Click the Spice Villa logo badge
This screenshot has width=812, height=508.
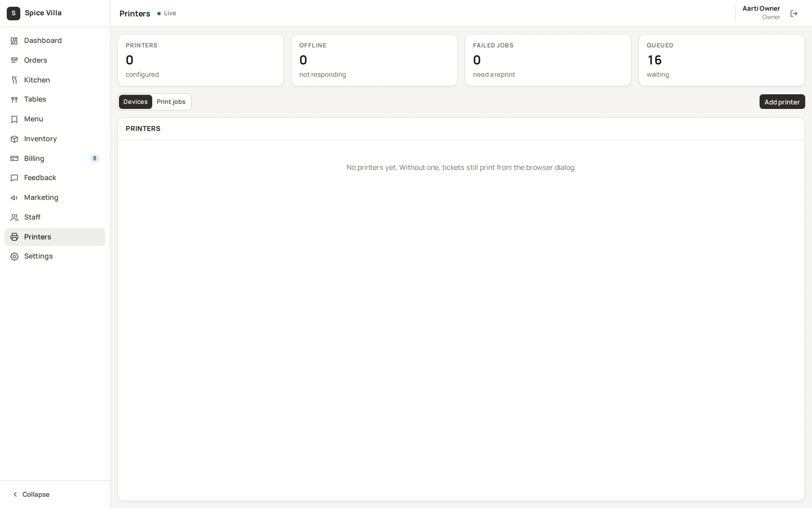pyautogui.click(x=13, y=13)
